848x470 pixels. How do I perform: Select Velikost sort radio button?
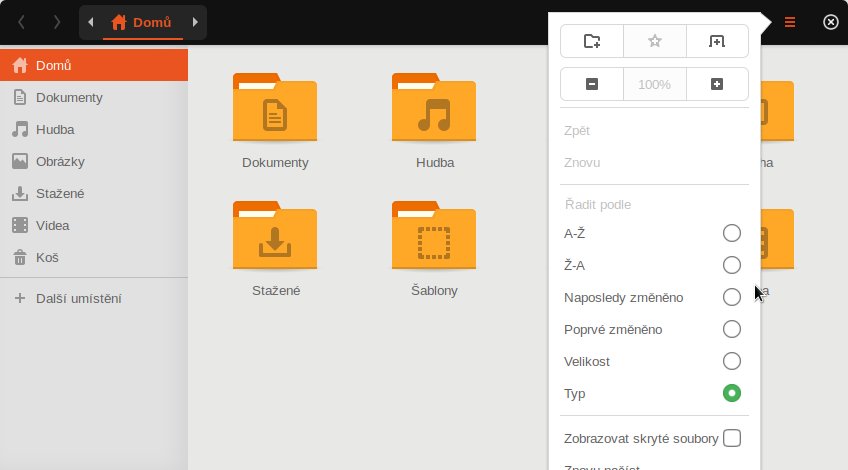click(x=731, y=361)
